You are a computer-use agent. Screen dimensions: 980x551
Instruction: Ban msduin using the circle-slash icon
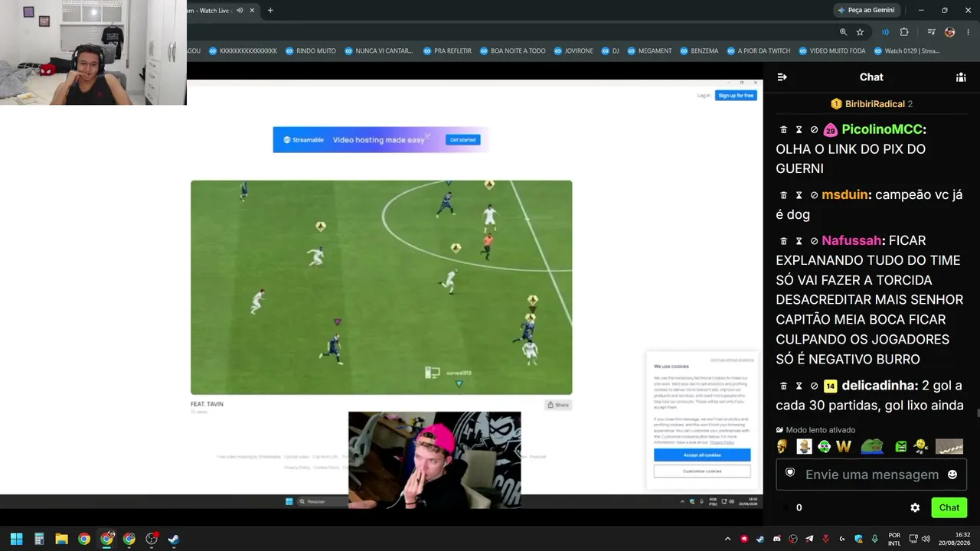814,195
